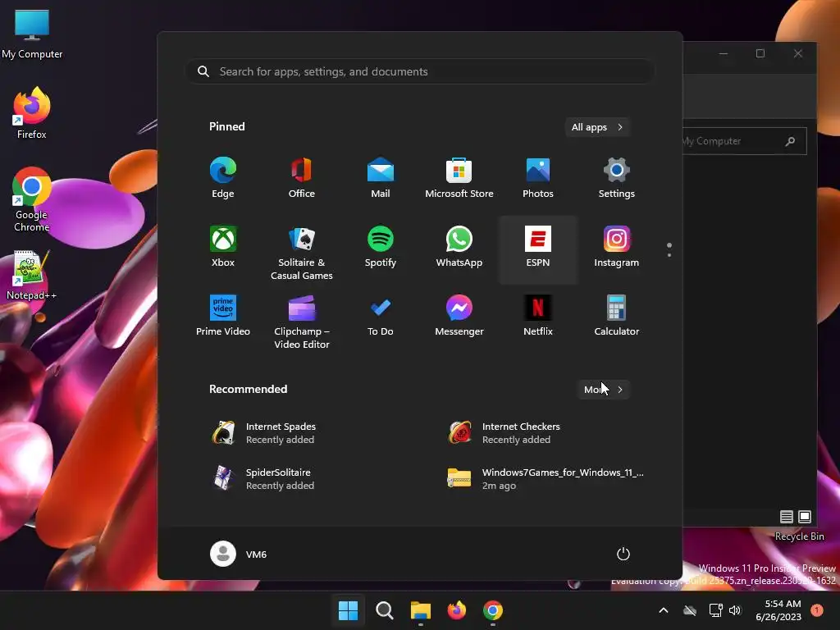Open Solitaire & Casual Games

click(302, 253)
